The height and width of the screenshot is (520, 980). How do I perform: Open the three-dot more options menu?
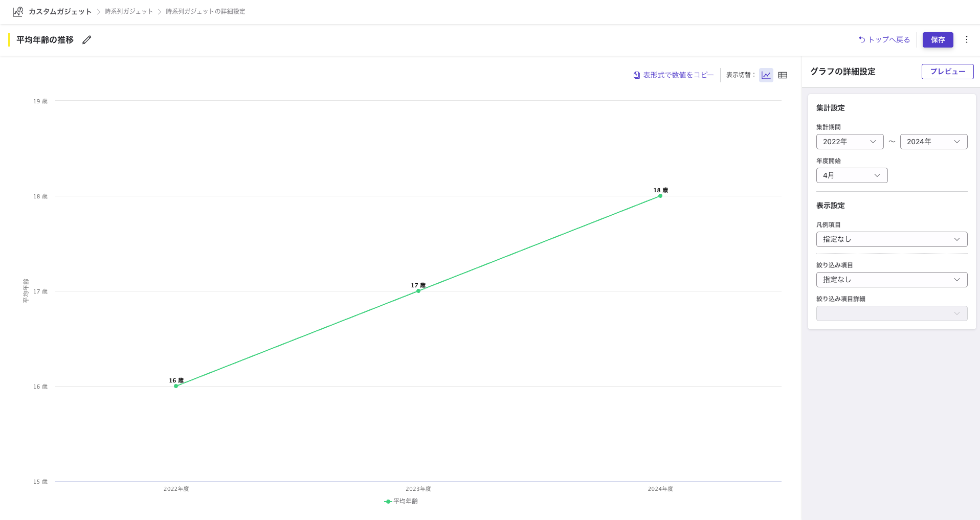click(966, 39)
